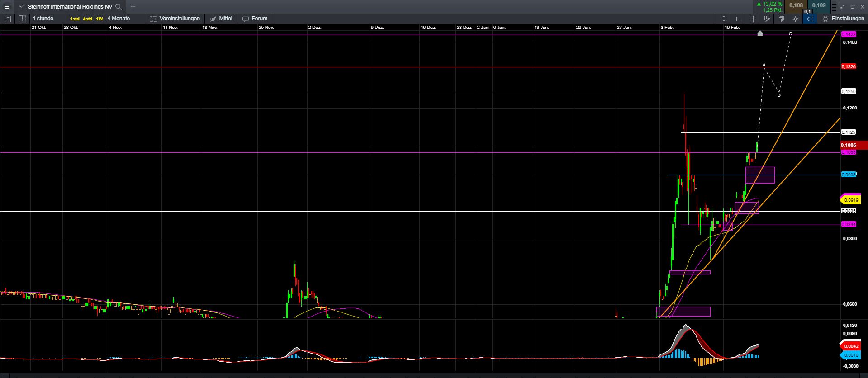Toggle the price label tags
Image resolution: width=868 pixels, height=378 pixels.
pos(810,19)
